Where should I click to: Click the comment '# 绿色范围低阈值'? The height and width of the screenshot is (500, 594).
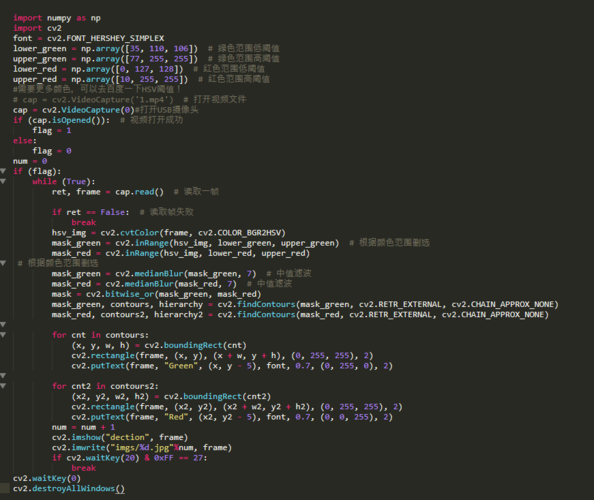click(x=244, y=48)
